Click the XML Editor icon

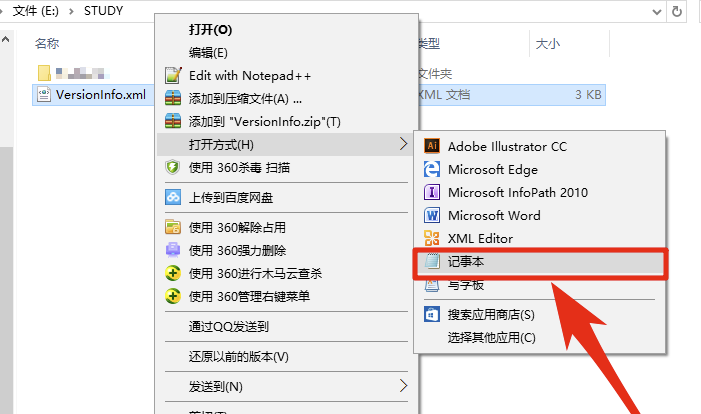[x=432, y=238]
